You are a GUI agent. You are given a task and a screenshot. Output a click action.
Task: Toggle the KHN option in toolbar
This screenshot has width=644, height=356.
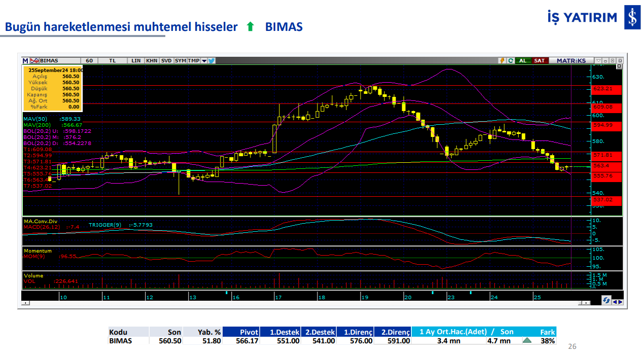tap(152, 60)
